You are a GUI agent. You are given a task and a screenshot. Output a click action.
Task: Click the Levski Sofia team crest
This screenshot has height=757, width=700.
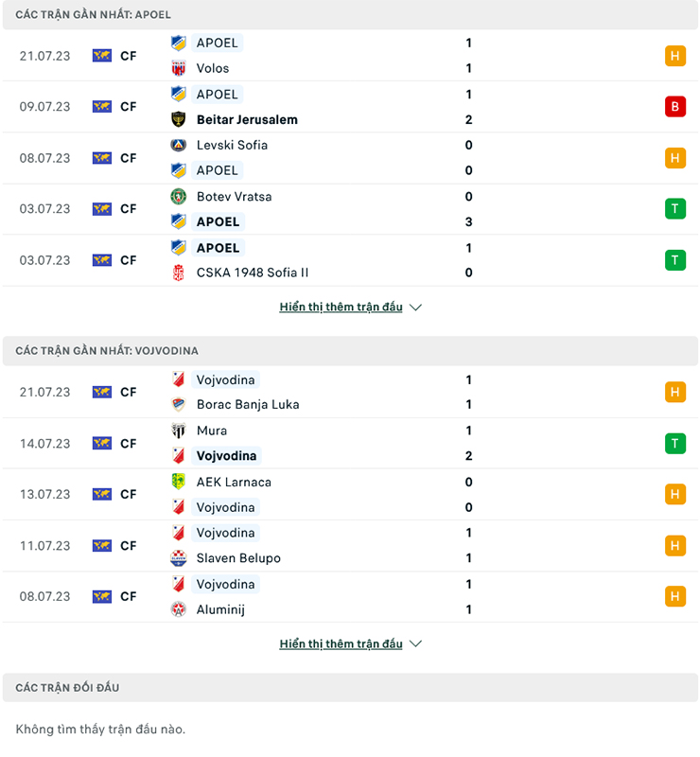pyautogui.click(x=178, y=145)
